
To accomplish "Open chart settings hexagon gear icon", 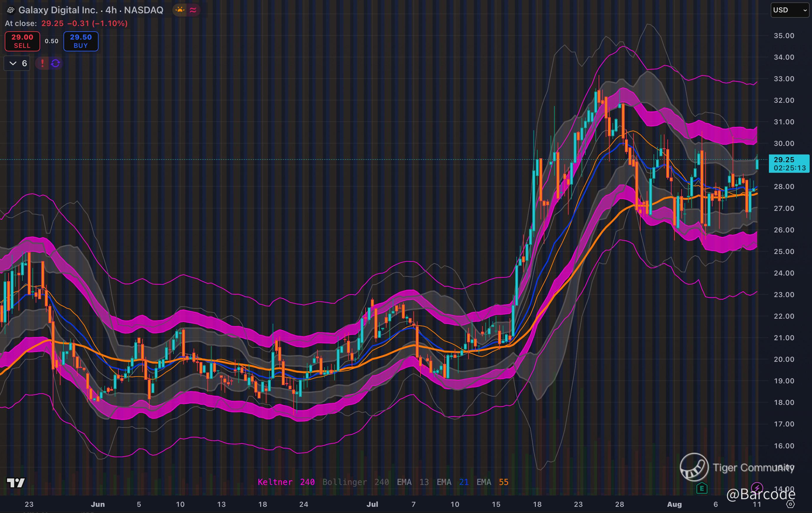I will click(x=790, y=504).
